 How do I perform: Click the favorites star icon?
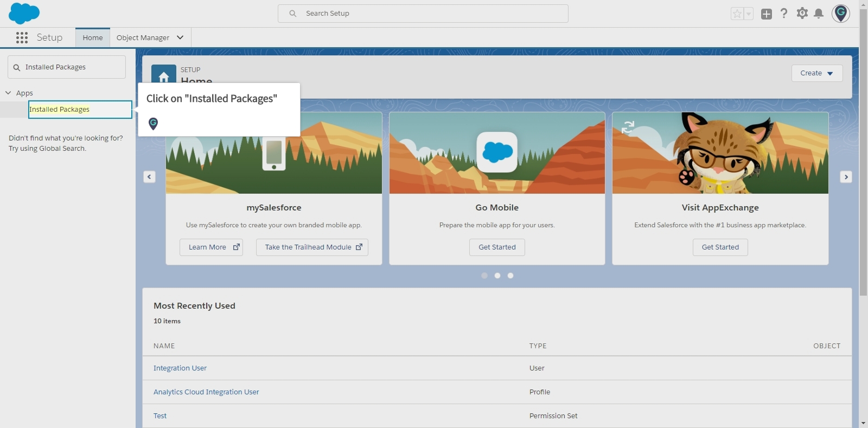pos(737,14)
